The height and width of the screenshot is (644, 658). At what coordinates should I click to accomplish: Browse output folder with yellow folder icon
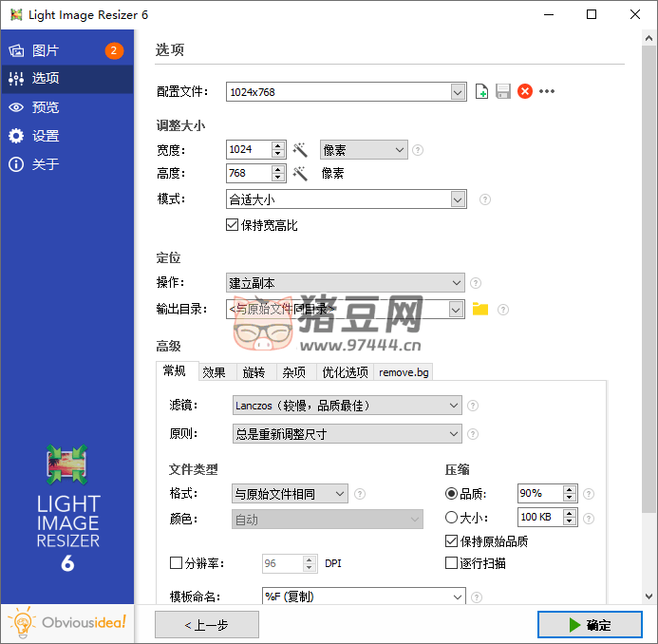click(480, 309)
